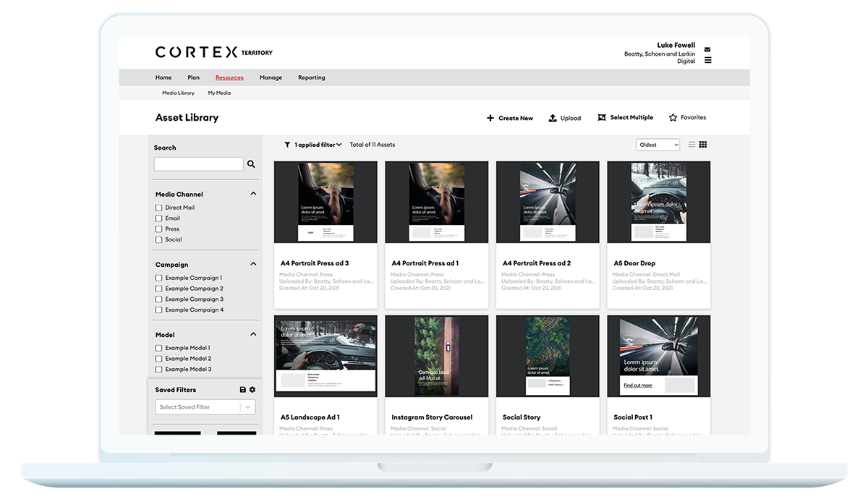
Task: Switch to list view layout icon
Action: 692,145
